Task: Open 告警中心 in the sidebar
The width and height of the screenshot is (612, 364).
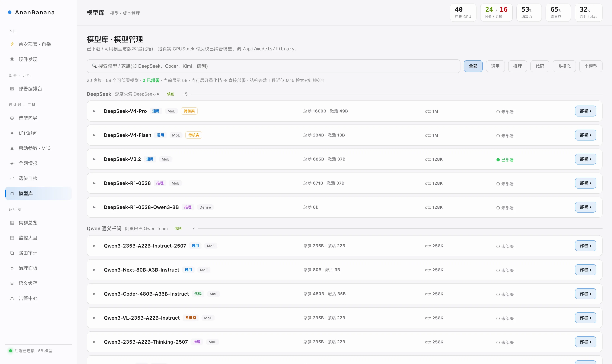Action: click(38, 298)
